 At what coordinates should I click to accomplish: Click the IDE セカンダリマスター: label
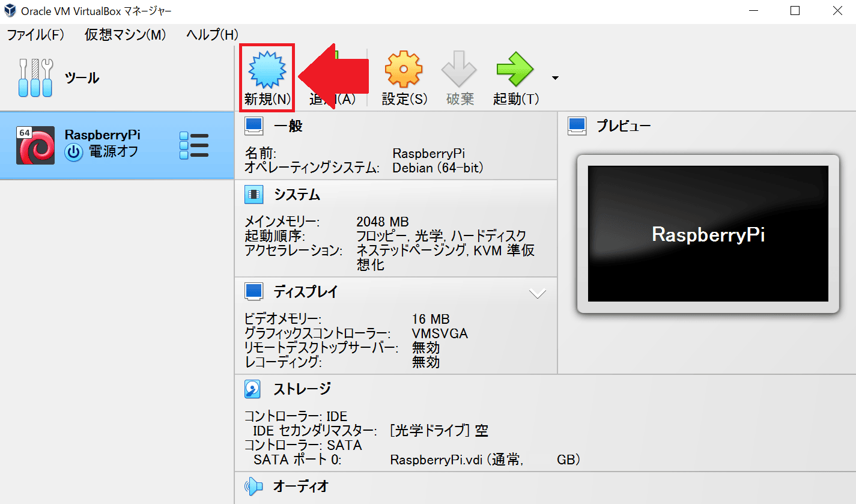pos(315,431)
